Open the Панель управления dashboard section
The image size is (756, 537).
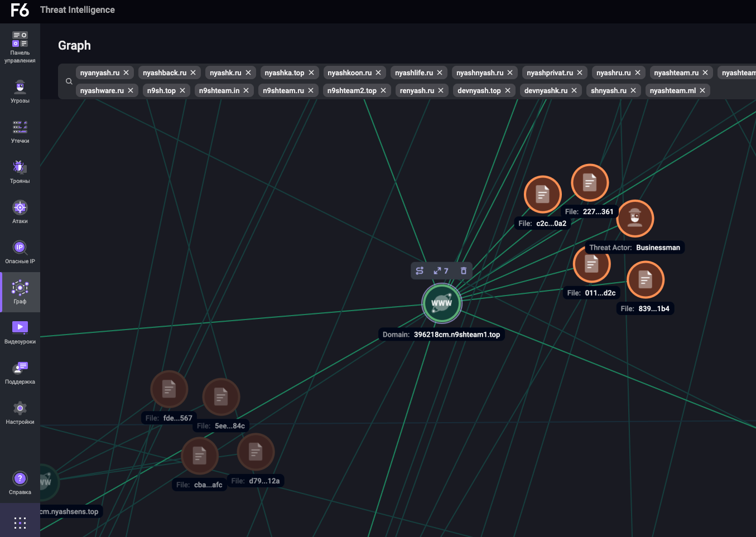20,47
